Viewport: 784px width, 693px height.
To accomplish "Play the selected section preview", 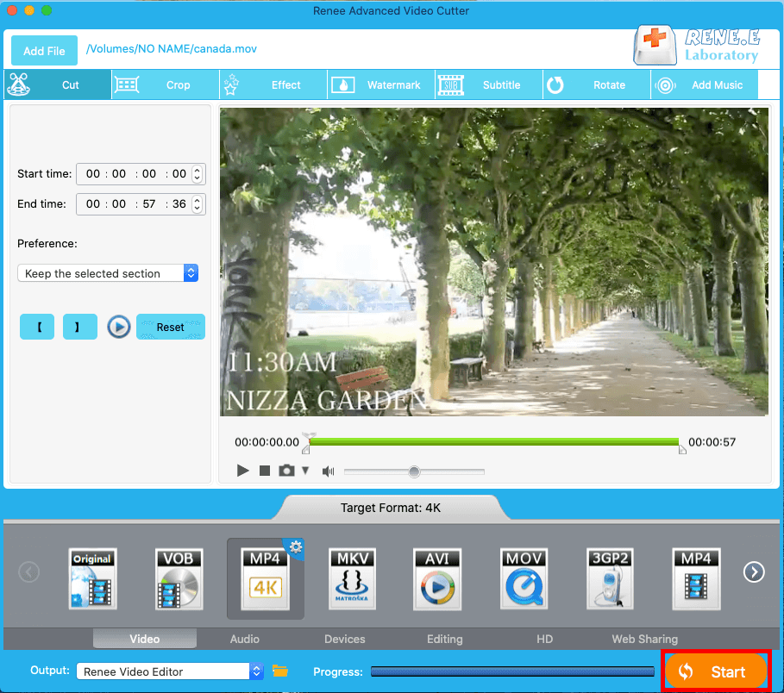I will 118,327.
